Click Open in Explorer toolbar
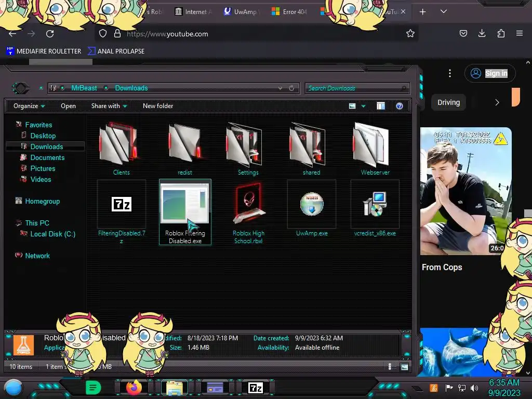The image size is (532, 399). click(68, 106)
